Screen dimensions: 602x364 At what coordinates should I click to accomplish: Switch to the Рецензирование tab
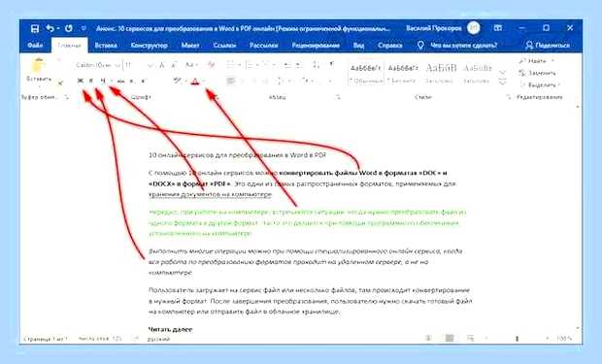click(316, 46)
